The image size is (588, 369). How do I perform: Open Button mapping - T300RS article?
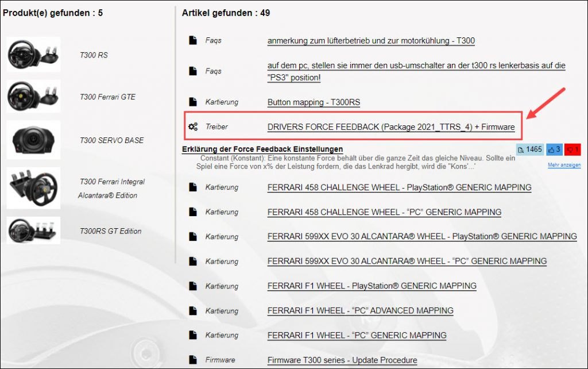coord(314,102)
